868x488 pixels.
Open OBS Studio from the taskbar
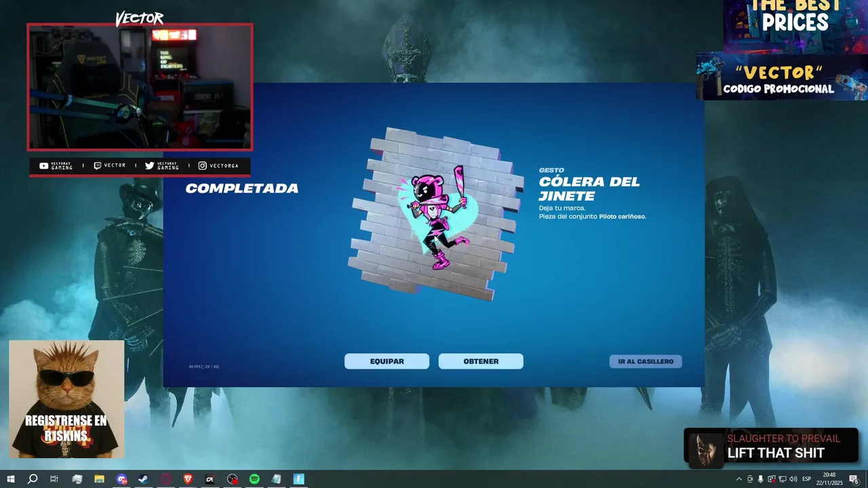232,479
